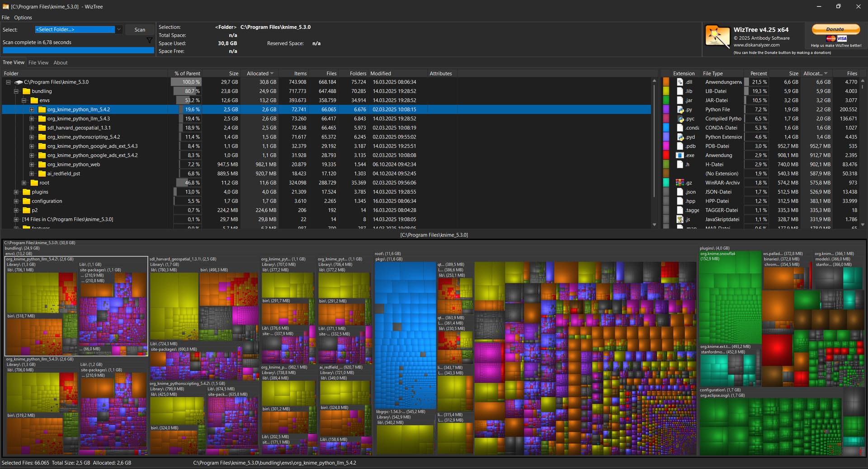Expand the root folder node

[x=24, y=183]
